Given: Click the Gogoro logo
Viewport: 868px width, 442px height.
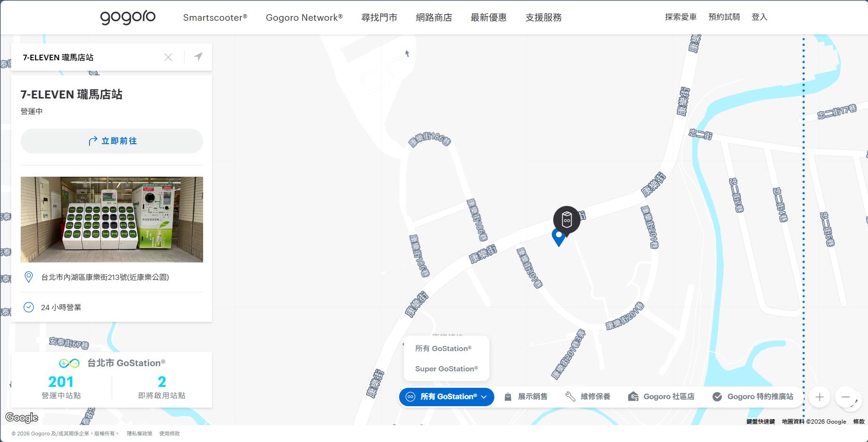Looking at the screenshot, I should click(128, 17).
